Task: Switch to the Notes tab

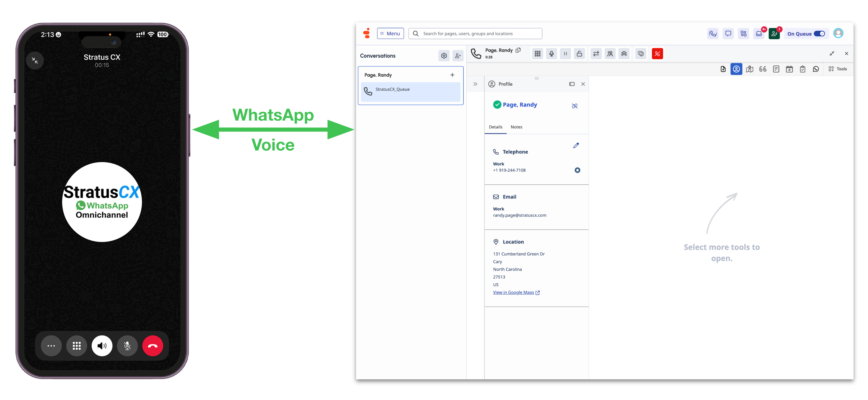Action: [516, 127]
